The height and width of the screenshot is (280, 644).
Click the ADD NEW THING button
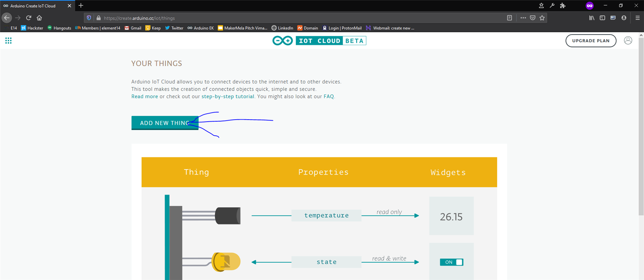click(165, 123)
